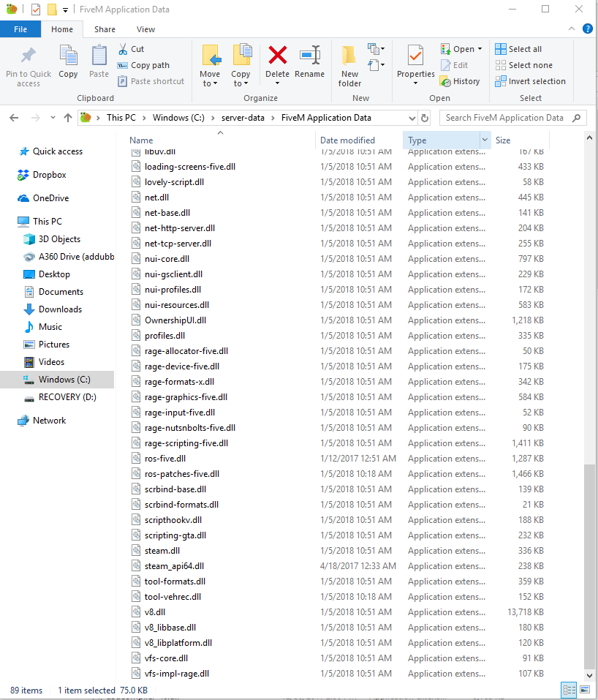Open the Type column filter dropdown arrow
The height and width of the screenshot is (700, 598).
coord(485,140)
